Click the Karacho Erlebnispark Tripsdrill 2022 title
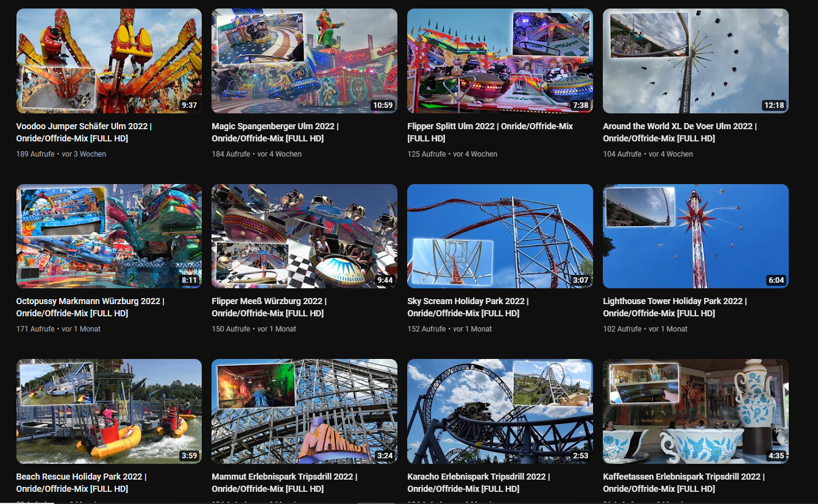 478,483
